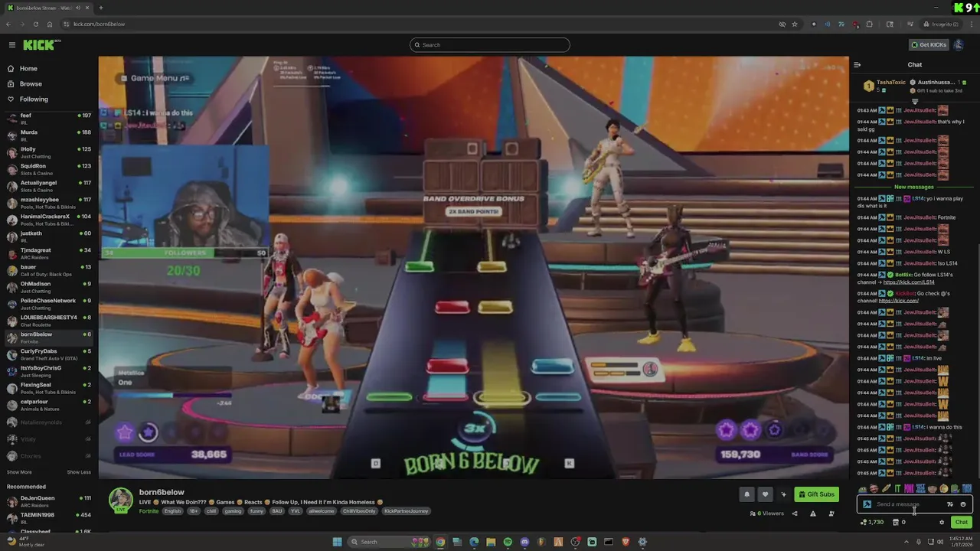Open the Murda channel in the sidebar
Image resolution: width=980 pixels, height=551 pixels.
point(49,135)
